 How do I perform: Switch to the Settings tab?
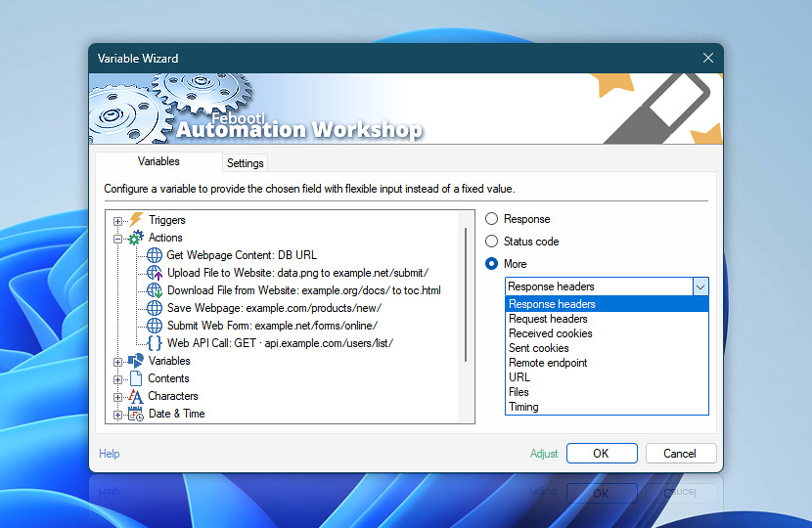click(245, 163)
